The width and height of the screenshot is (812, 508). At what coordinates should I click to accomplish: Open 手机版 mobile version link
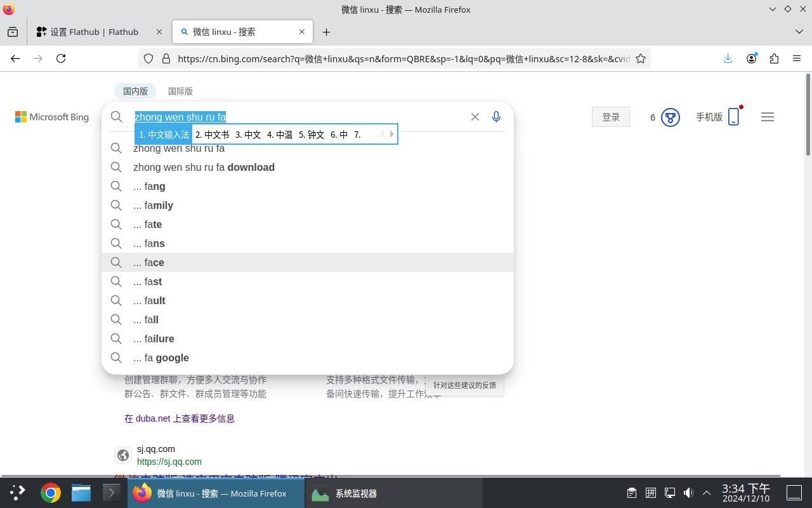point(717,117)
